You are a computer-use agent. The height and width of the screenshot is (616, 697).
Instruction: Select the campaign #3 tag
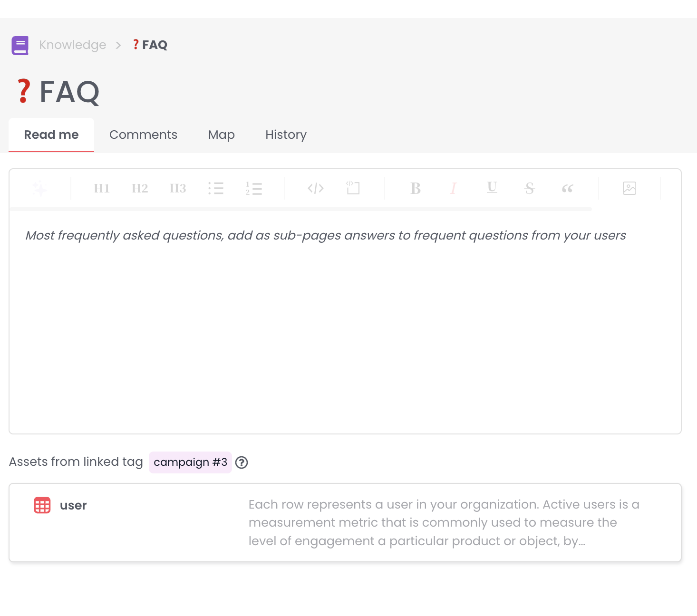[190, 462]
